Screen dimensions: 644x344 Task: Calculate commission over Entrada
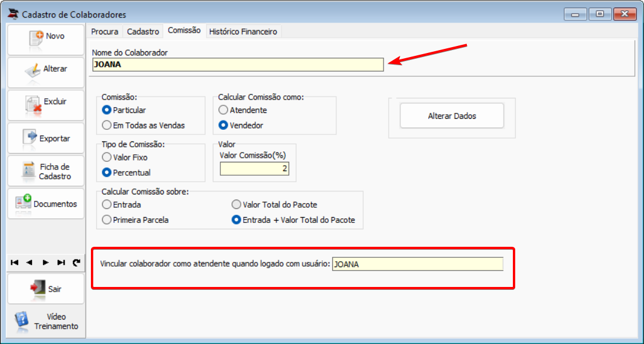pyautogui.click(x=121, y=205)
